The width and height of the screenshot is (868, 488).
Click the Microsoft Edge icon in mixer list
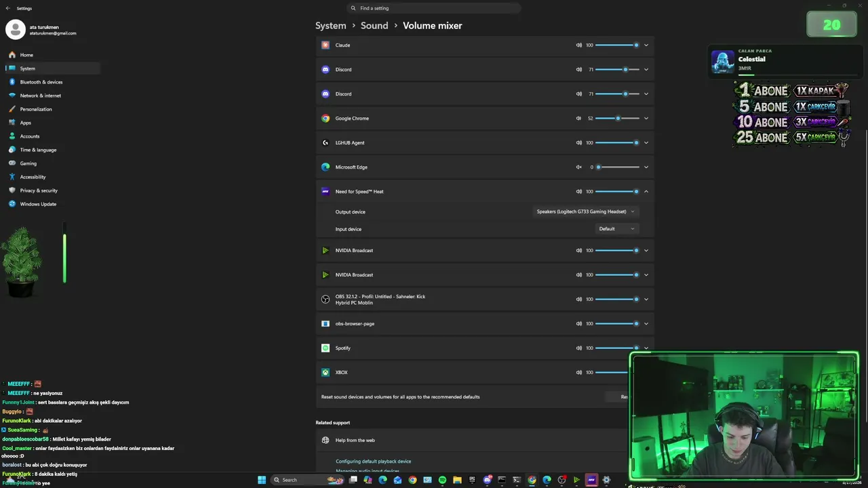tap(325, 167)
